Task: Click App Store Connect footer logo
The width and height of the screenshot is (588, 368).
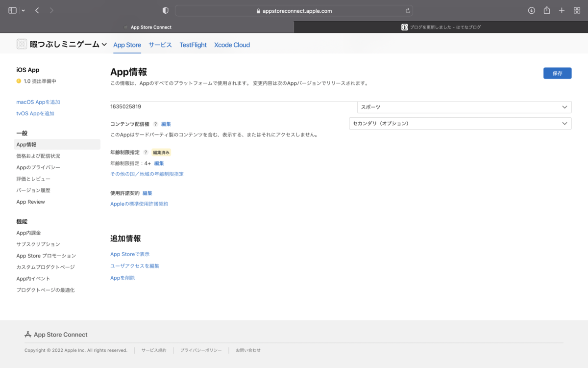Action: coord(56,335)
